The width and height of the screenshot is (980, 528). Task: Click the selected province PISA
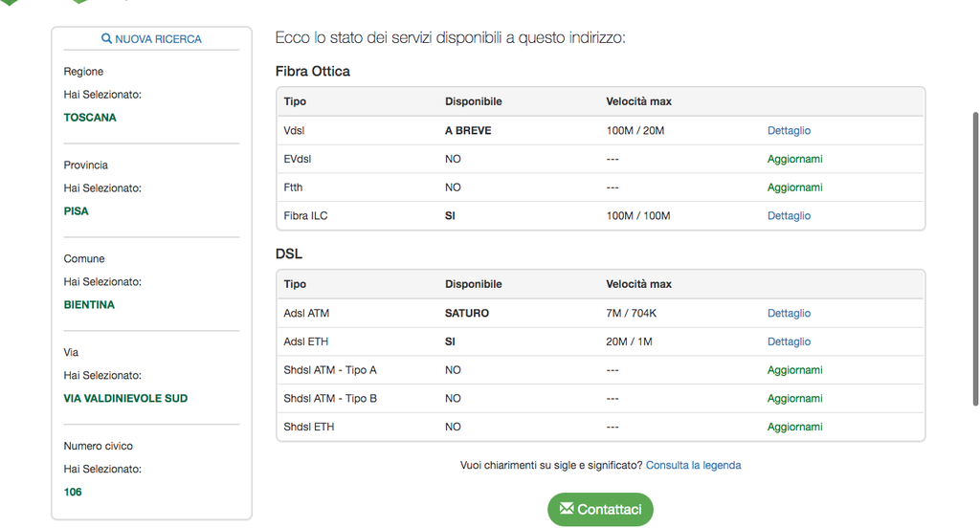(77, 211)
